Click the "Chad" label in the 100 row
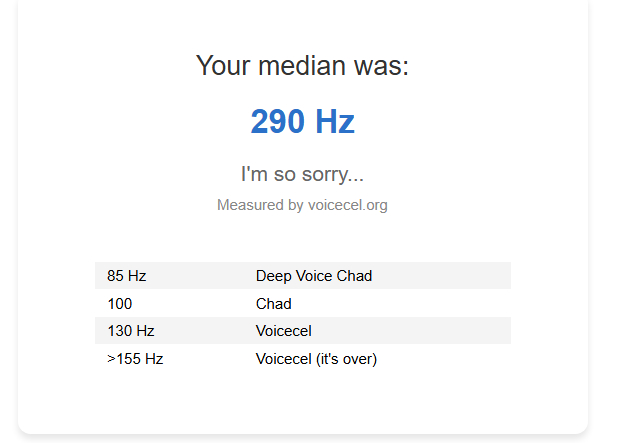 click(274, 303)
